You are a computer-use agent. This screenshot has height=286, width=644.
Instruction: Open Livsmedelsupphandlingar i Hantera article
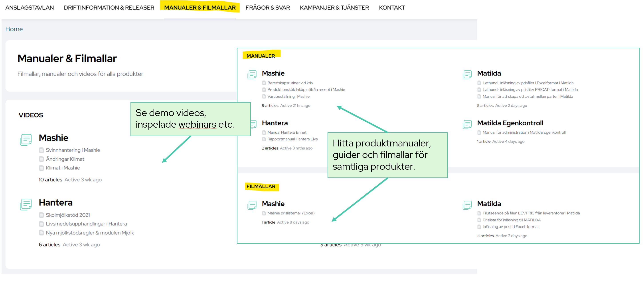(86, 224)
